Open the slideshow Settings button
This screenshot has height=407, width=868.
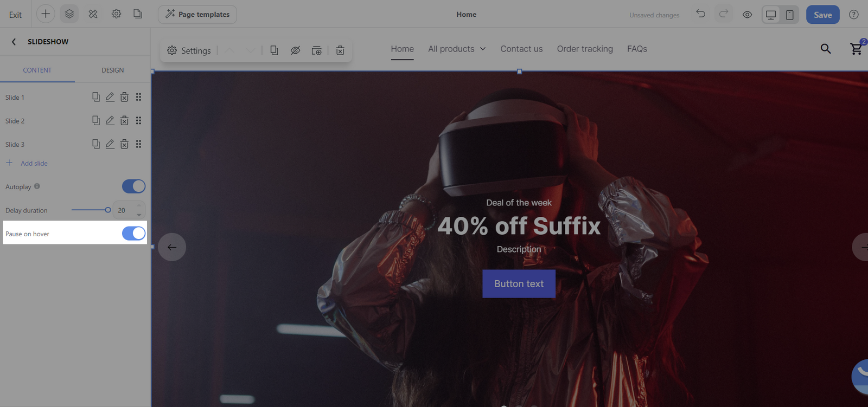(x=189, y=50)
